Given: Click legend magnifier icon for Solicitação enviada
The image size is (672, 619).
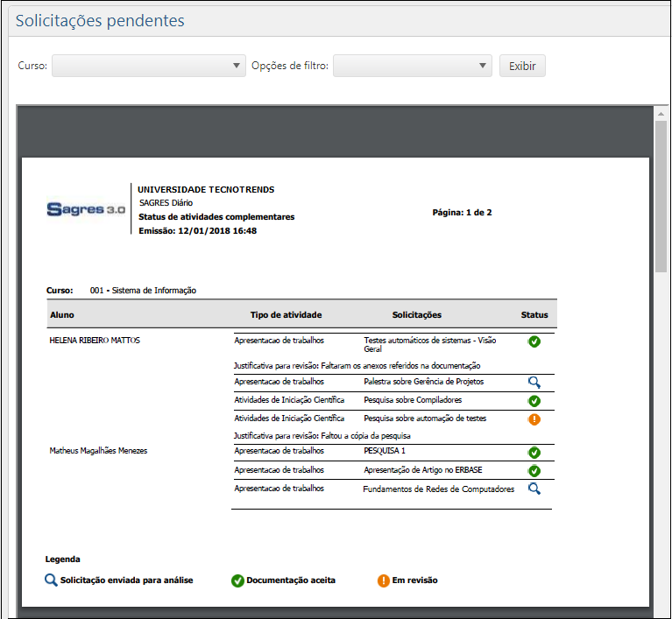Looking at the screenshot, I should tap(52, 580).
